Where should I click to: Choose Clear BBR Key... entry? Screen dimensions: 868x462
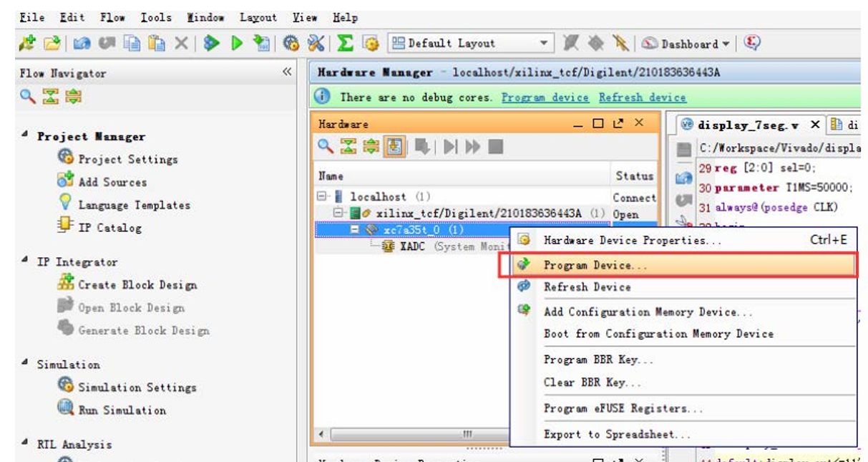(683, 382)
